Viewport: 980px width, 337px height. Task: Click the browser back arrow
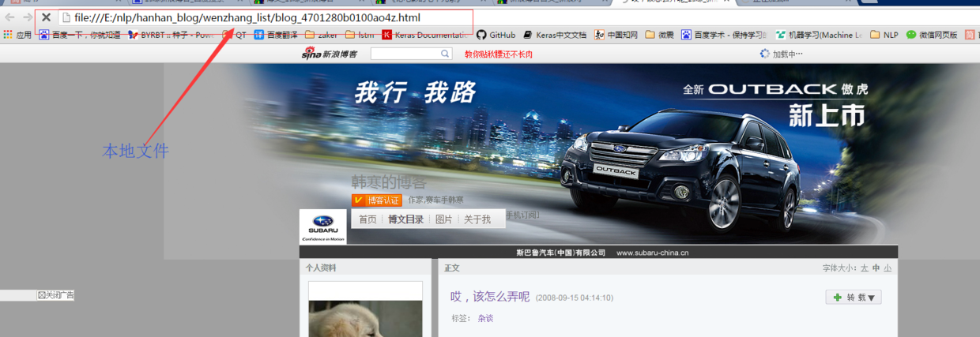coord(10,17)
